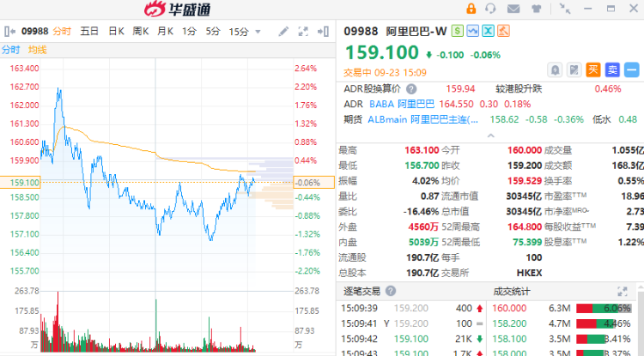Collapse the ADR info section chevron
The height and width of the screenshot is (356, 644).
point(490,136)
